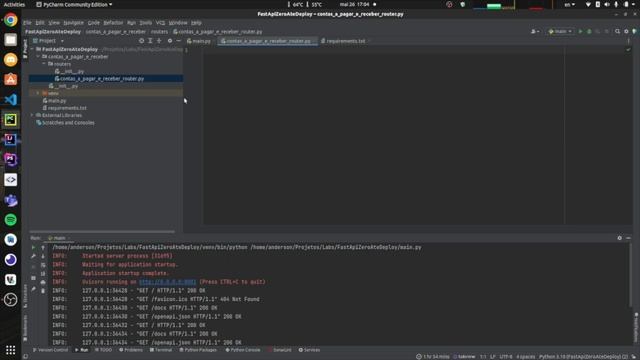Collapse the routers folder
640x360 pixels.
pyautogui.click(x=44, y=64)
